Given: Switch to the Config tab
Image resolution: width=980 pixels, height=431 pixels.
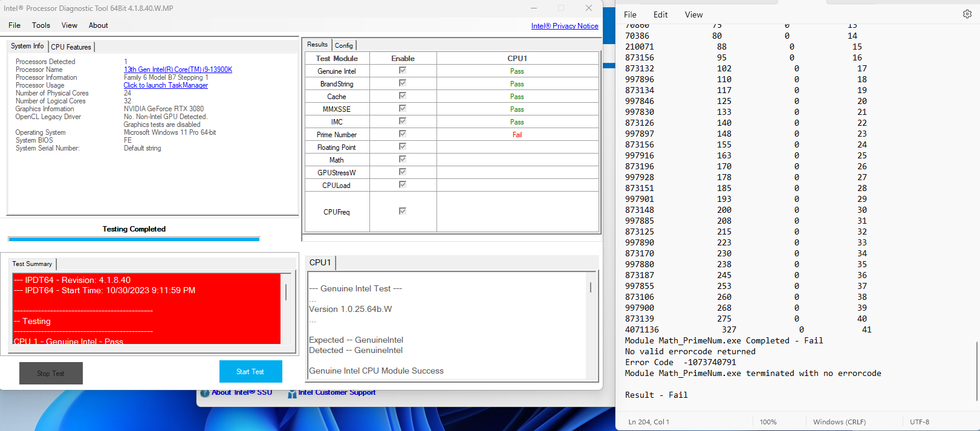Looking at the screenshot, I should coord(343,45).
